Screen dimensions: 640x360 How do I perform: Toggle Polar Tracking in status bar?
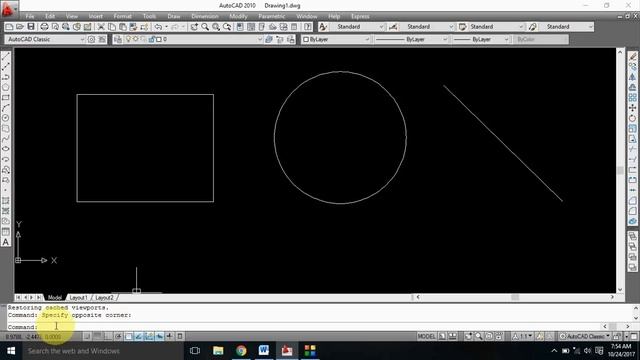118,336
